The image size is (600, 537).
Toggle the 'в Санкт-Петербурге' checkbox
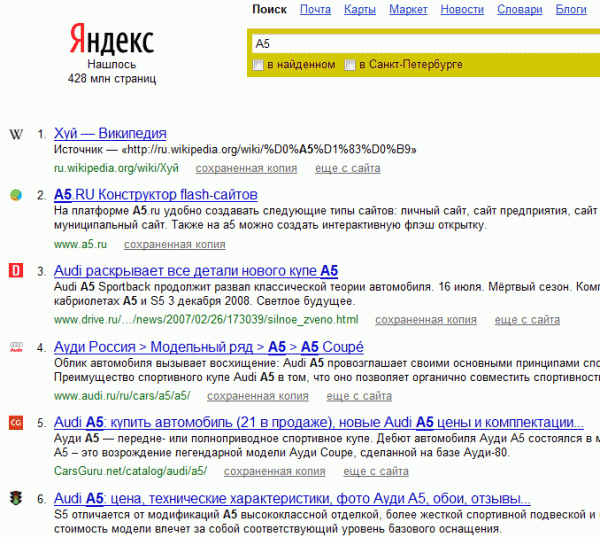(x=350, y=65)
